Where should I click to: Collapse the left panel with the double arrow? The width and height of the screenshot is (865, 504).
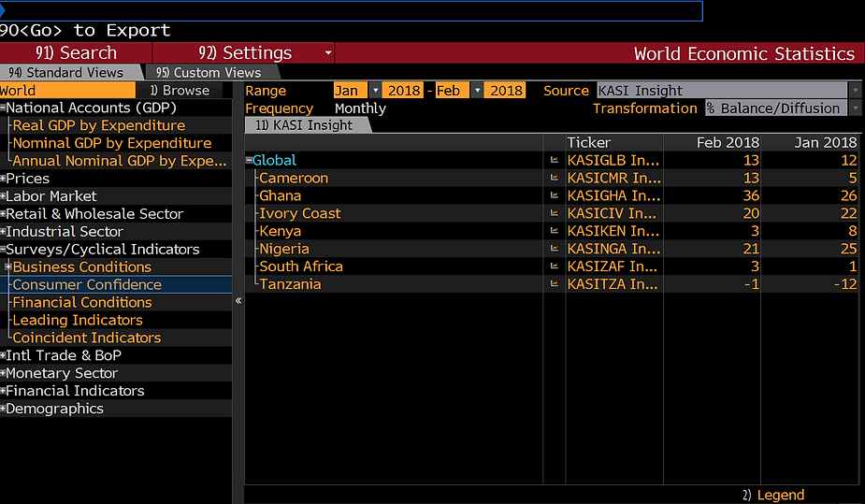(238, 301)
